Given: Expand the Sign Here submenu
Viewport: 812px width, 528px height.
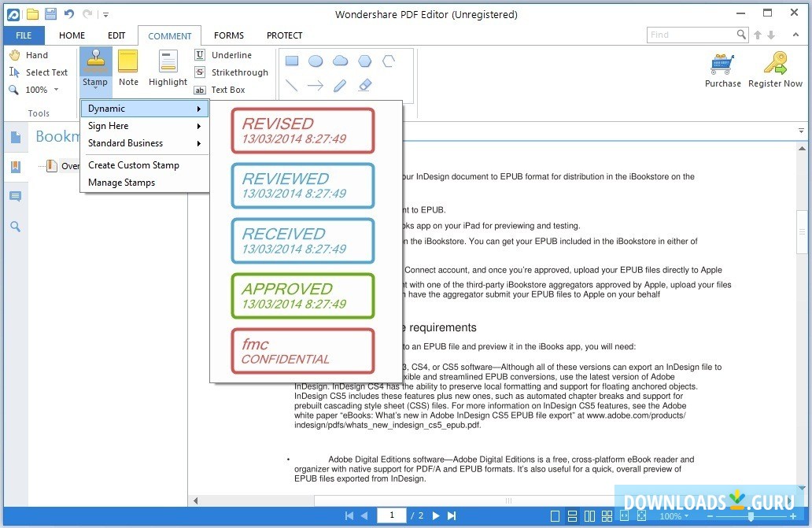Looking at the screenshot, I should [145, 126].
